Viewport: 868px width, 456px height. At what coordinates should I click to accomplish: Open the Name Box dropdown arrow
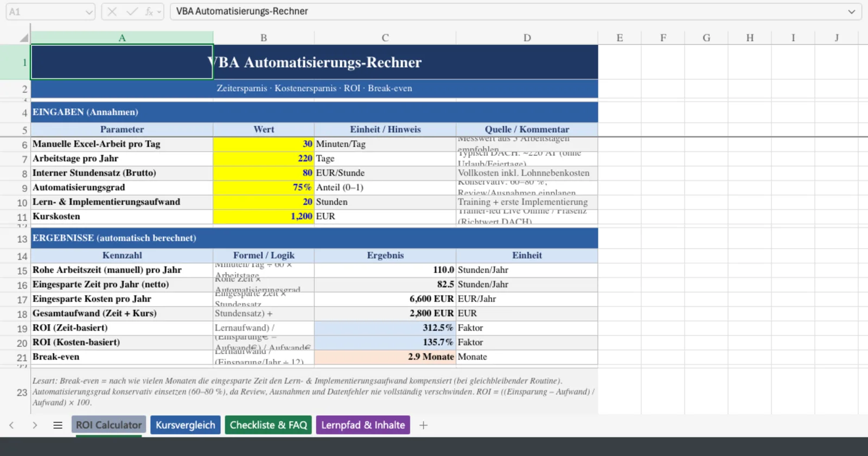(x=89, y=12)
